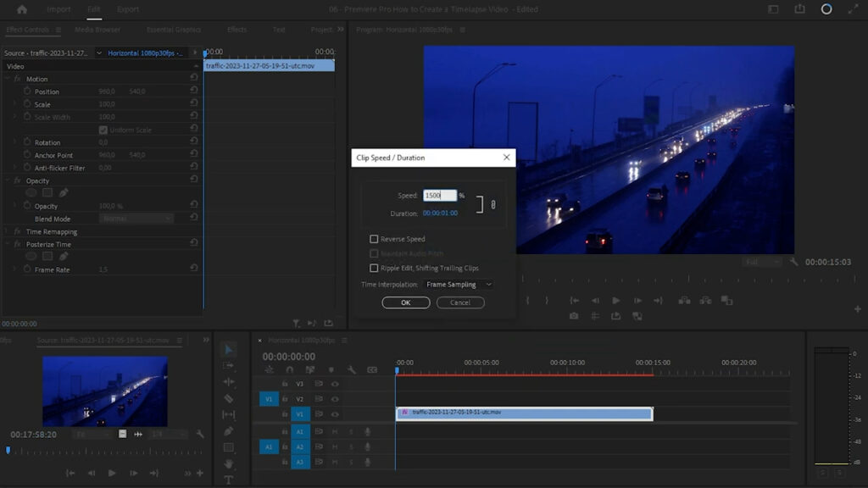Toggle Uniform Scale checkbox
Image resolution: width=868 pixels, height=488 pixels.
point(103,130)
